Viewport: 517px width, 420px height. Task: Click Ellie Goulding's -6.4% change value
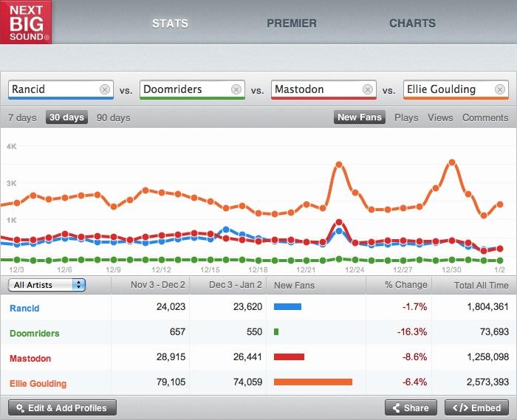coord(414,382)
